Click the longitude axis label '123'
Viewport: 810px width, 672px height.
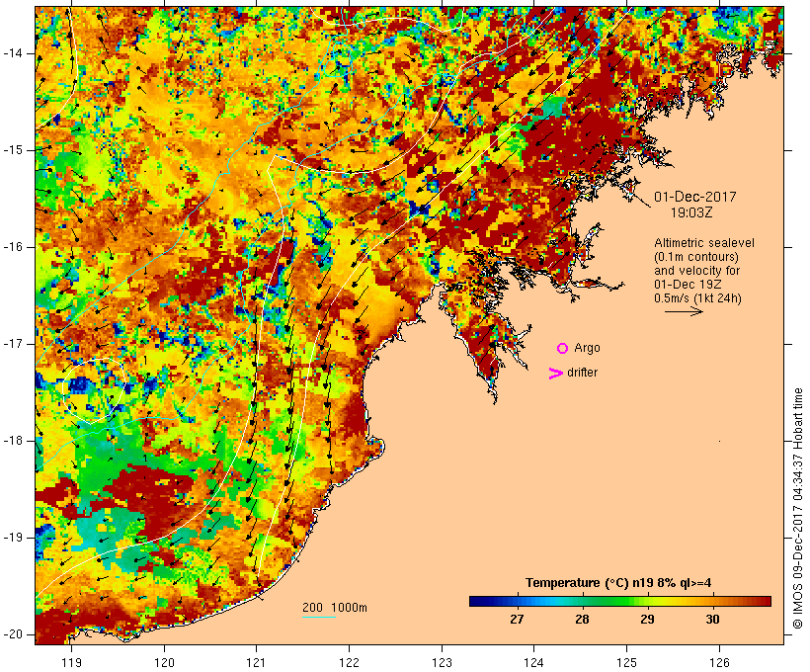[442, 662]
